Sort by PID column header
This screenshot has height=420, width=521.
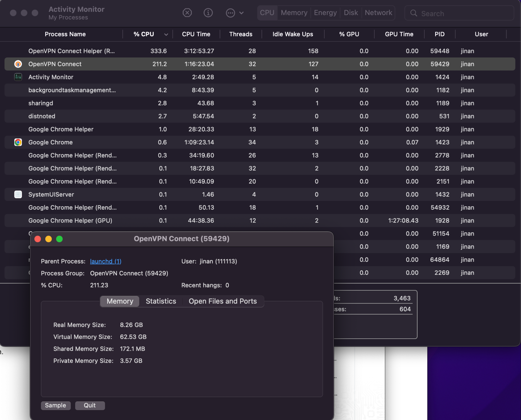coord(439,34)
